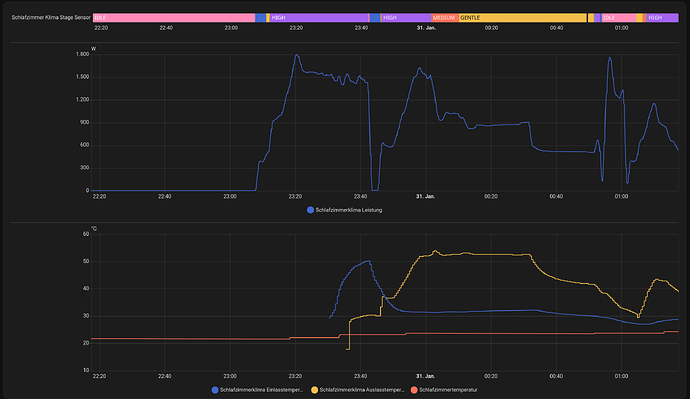Click the 600 watt axis value
Image resolution: width=690 pixels, height=399 pixels.
(84, 145)
